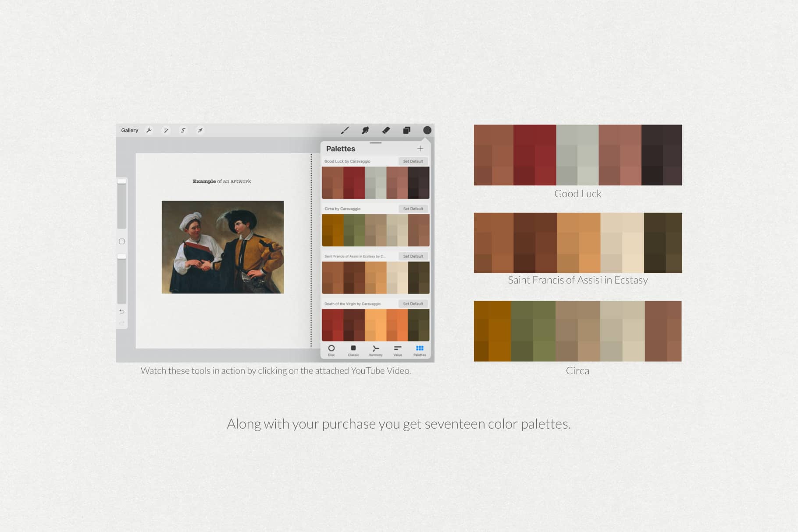
Task: Set Good Luck by Caravaggio as default
Action: [413, 161]
